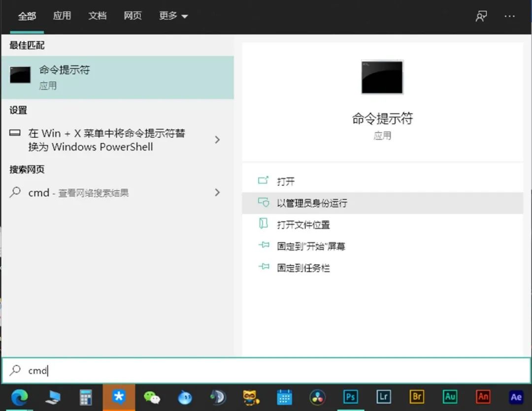
Task: Switch to the 文档 filter tab
Action: click(x=97, y=16)
